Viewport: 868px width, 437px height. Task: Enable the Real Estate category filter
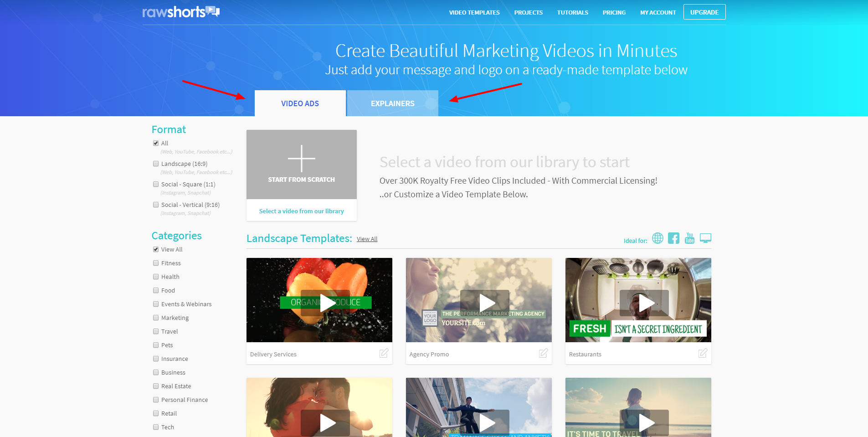click(x=156, y=386)
